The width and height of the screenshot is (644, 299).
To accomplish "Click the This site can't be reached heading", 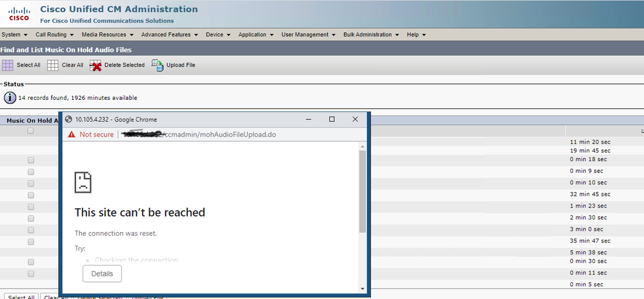I will point(139,213).
